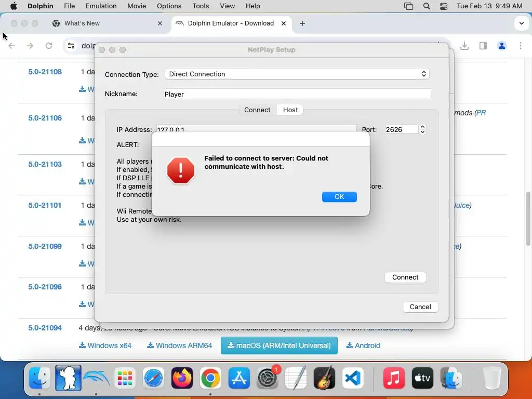Switch to the Connect tab in NetPlay Setup
Viewport: 532px width, 399px height.
coord(257,110)
